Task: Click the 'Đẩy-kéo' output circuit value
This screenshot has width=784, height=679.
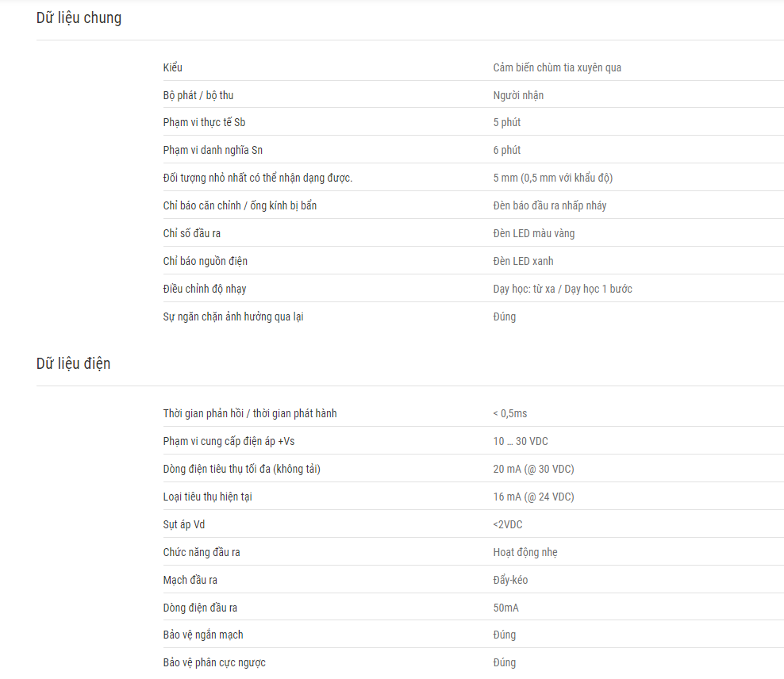Action: [x=510, y=580]
